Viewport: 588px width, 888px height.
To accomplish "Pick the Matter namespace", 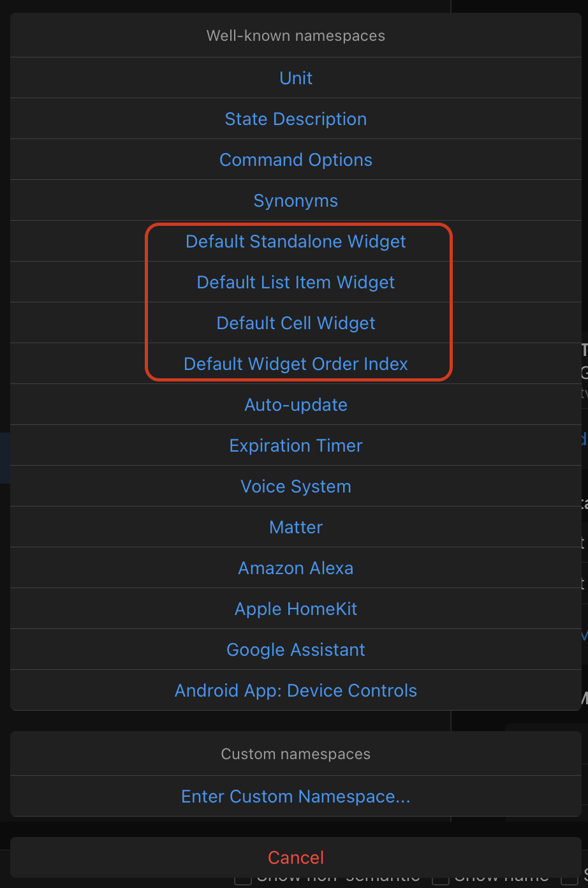I will pyautogui.click(x=296, y=527).
